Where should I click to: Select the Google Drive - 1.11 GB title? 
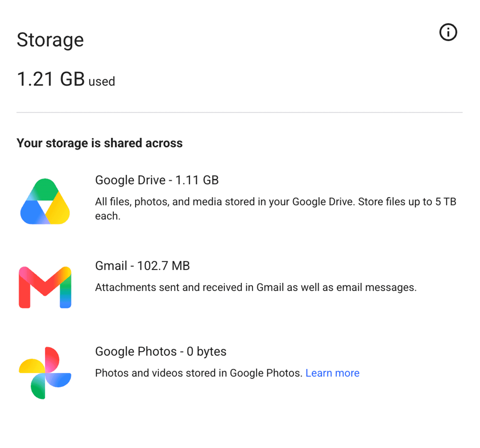coord(157,180)
